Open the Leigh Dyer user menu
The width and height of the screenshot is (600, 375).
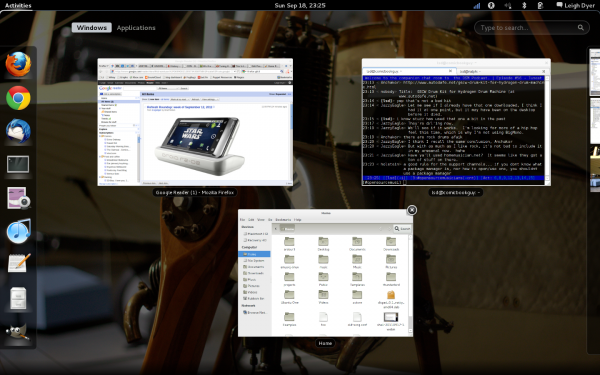coord(576,5)
